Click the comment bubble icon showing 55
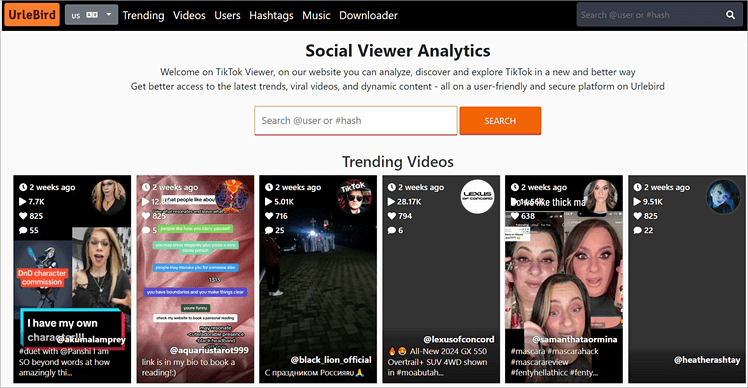Screen dimensions: 748x388 click(x=23, y=230)
